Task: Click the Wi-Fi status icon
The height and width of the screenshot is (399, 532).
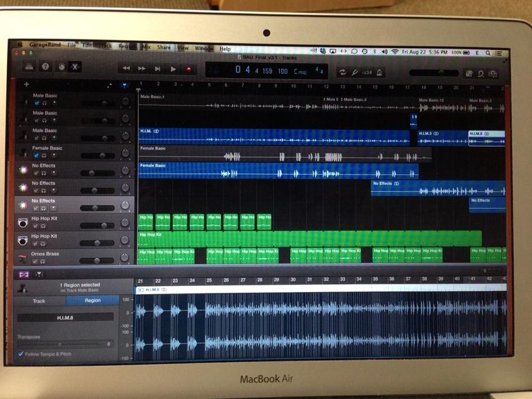Action: click(395, 52)
